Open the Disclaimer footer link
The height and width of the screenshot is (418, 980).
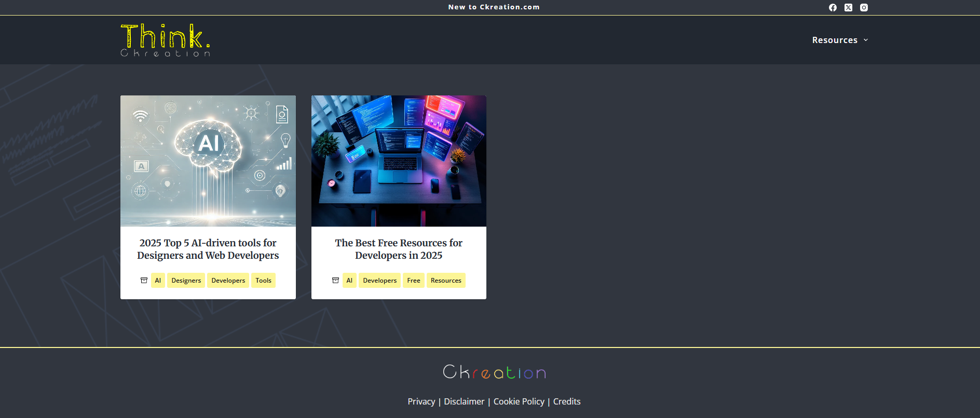pyautogui.click(x=464, y=401)
